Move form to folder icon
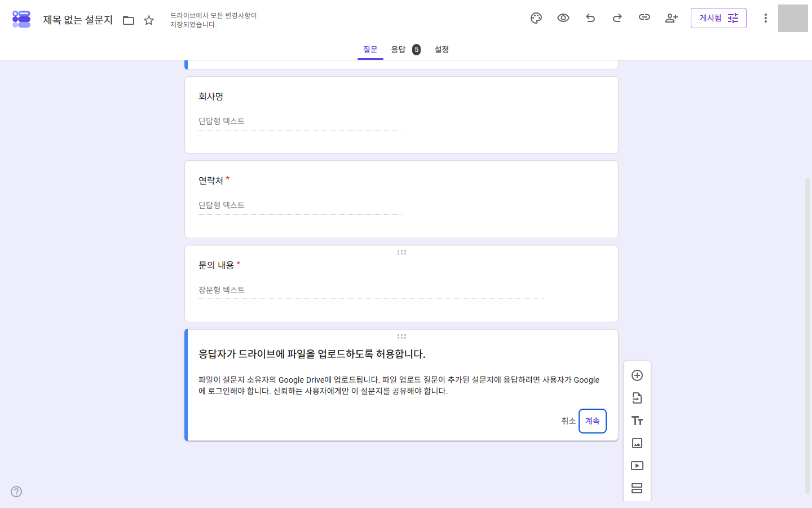The image size is (812, 508). [129, 20]
